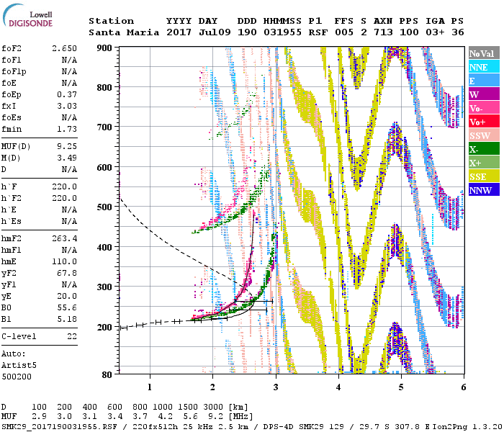Viewport: 504px width, 432px height.
Task: Click the foF1 N/A value
Action: pos(69,60)
